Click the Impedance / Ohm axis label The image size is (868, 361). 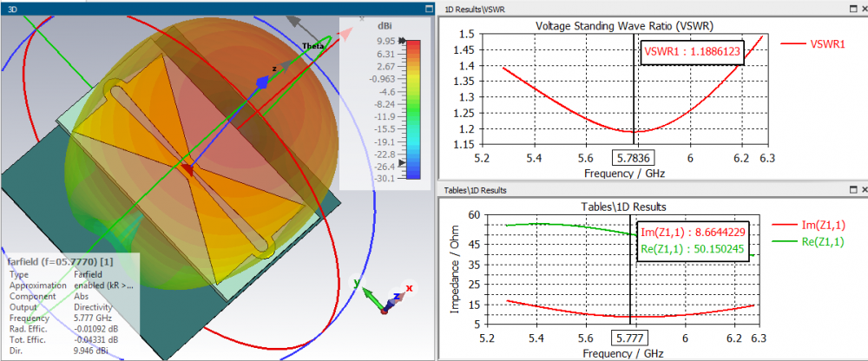click(x=455, y=272)
